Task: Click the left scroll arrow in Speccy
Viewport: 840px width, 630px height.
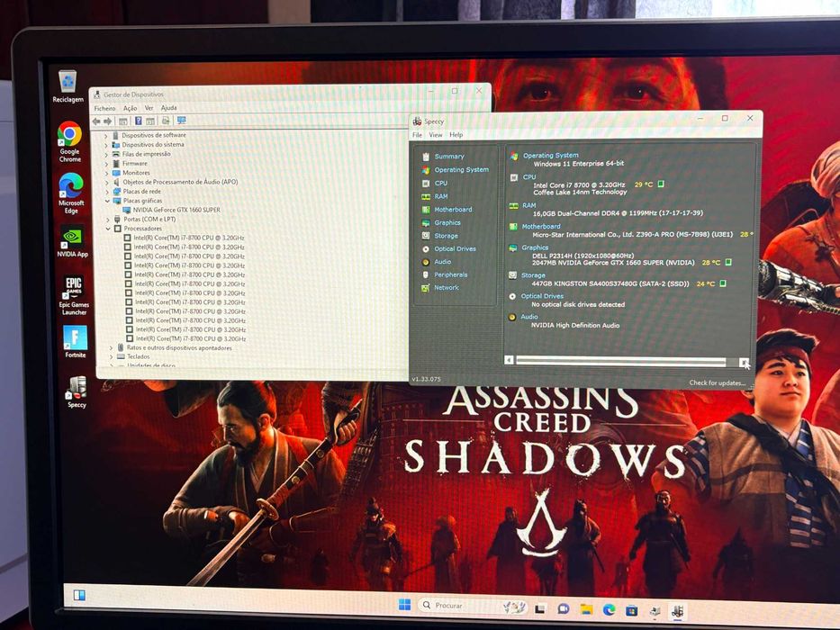Action: (x=509, y=361)
